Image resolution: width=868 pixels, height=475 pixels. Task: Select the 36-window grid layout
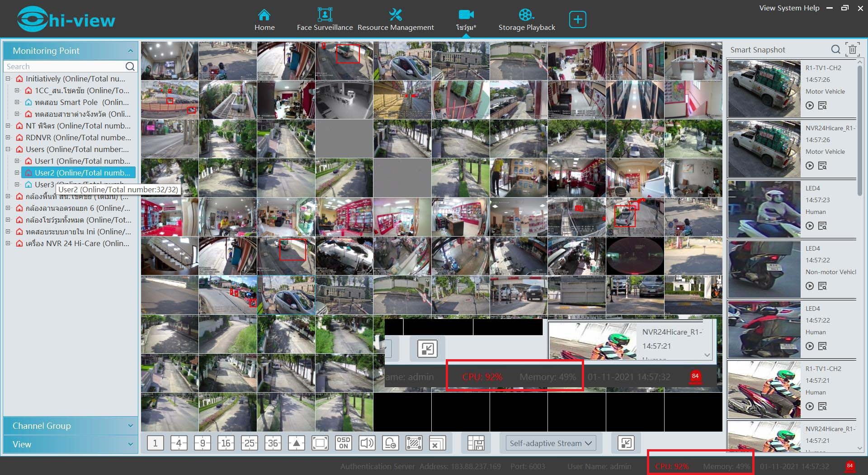(273, 443)
